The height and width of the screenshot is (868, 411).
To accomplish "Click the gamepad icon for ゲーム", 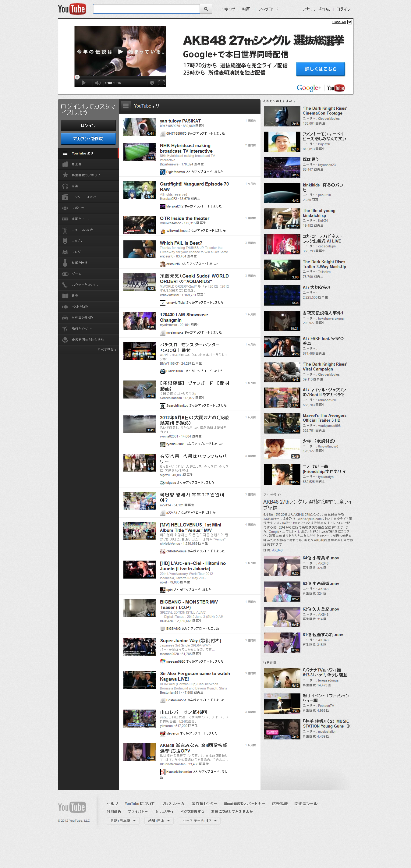I will 65,274.
